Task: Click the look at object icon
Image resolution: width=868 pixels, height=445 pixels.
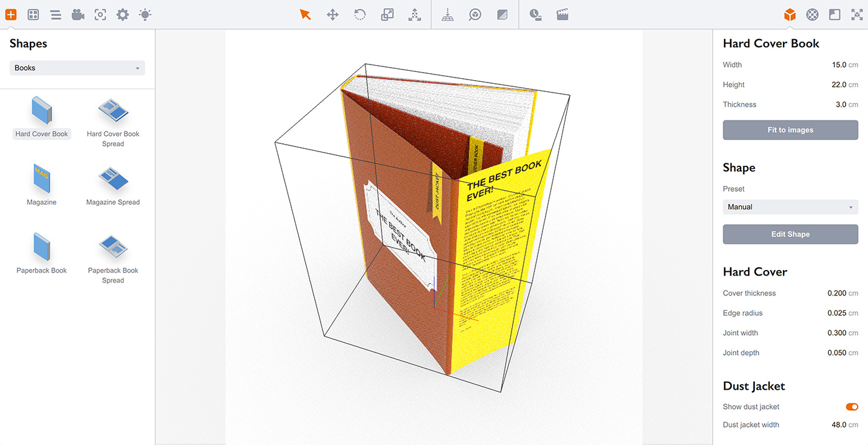Action: tap(475, 14)
